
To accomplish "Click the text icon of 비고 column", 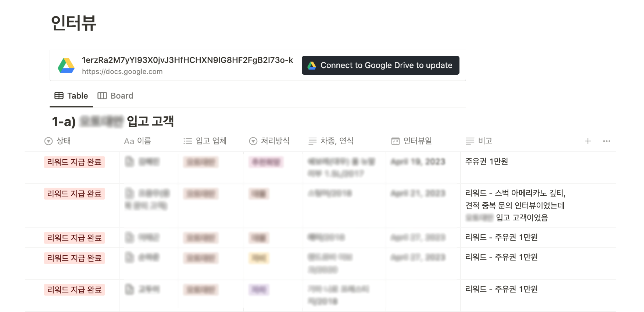I will 470,141.
